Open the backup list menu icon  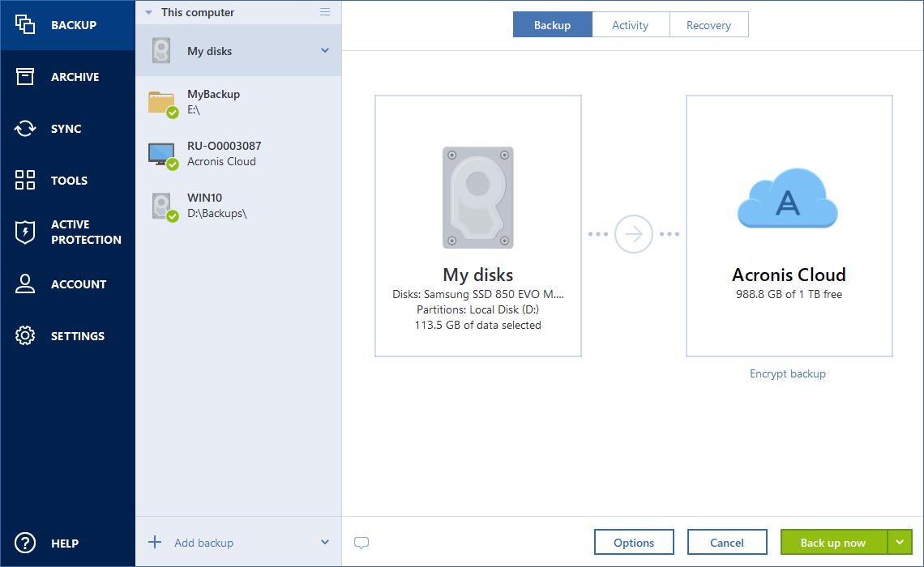[x=325, y=12]
